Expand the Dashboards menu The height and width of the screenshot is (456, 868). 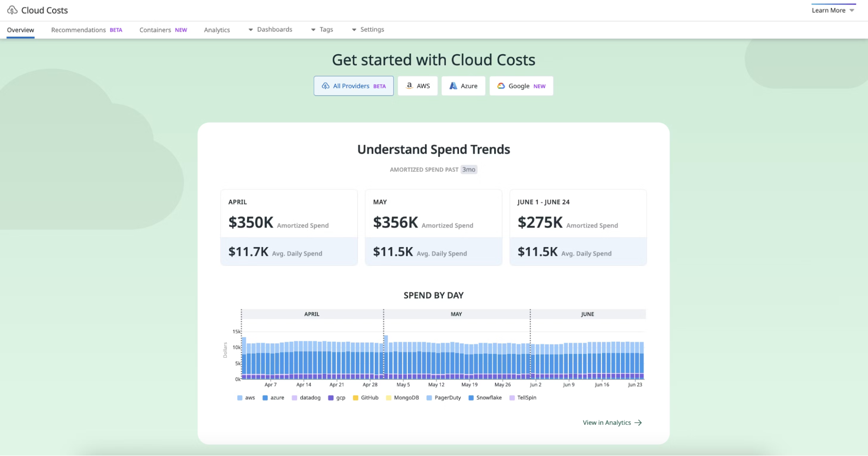coord(270,30)
